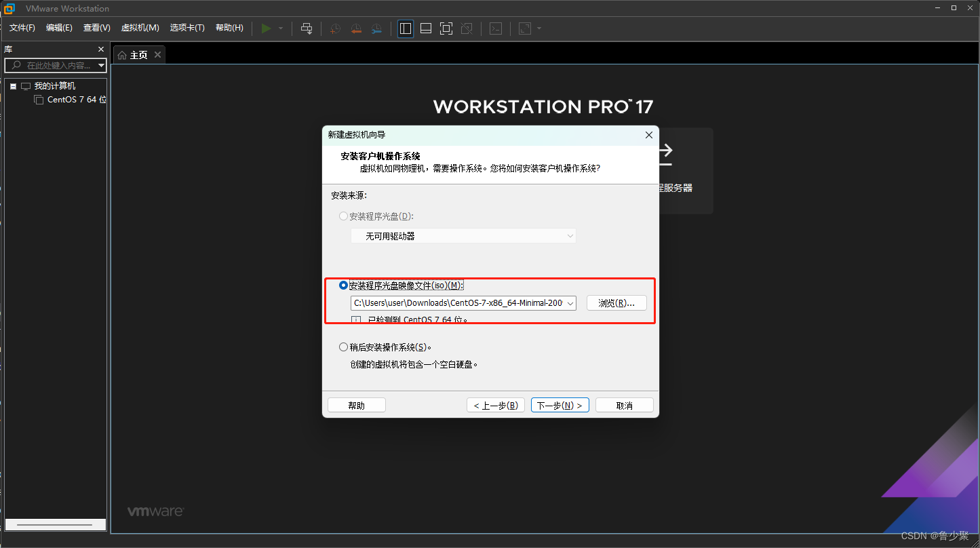Open the 无可用驱动器 drive dropdown
The height and width of the screenshot is (548, 980).
(463, 236)
